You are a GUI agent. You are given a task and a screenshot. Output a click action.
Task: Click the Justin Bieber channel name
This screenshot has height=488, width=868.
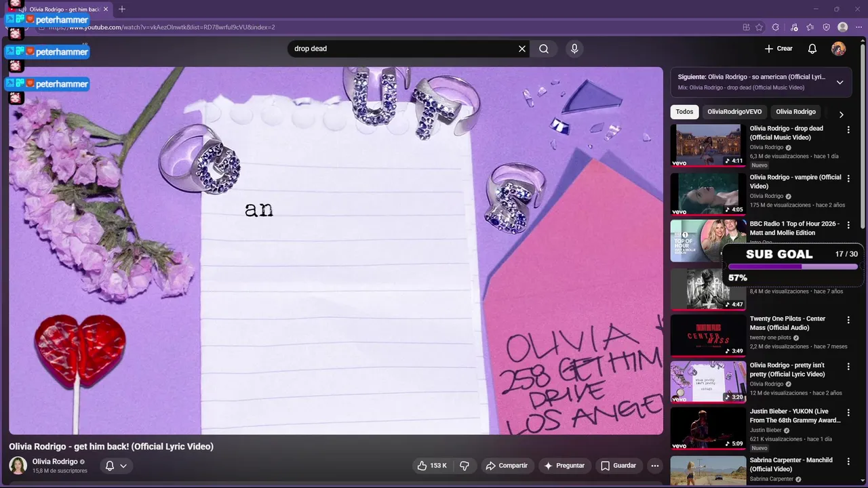(766, 430)
